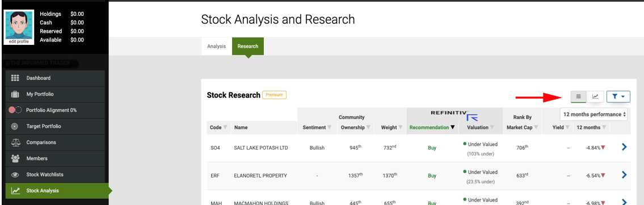Open My Portfolio menu item
Viewport: 644px width, 205px height.
pos(56,94)
